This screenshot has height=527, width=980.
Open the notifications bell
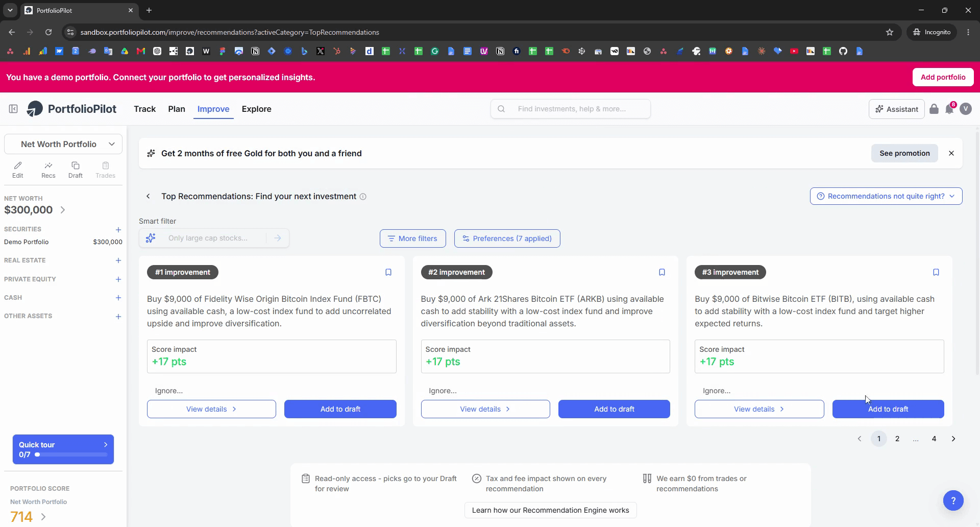coord(949,109)
